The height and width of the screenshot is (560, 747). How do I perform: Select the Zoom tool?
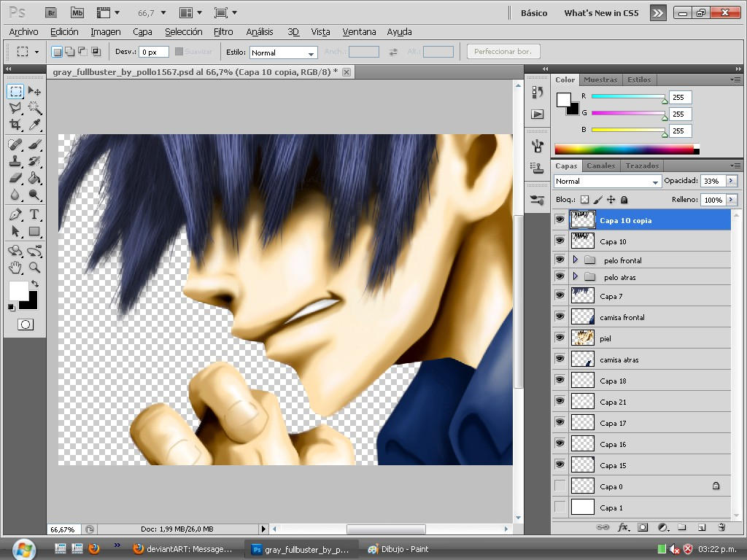tap(34, 267)
